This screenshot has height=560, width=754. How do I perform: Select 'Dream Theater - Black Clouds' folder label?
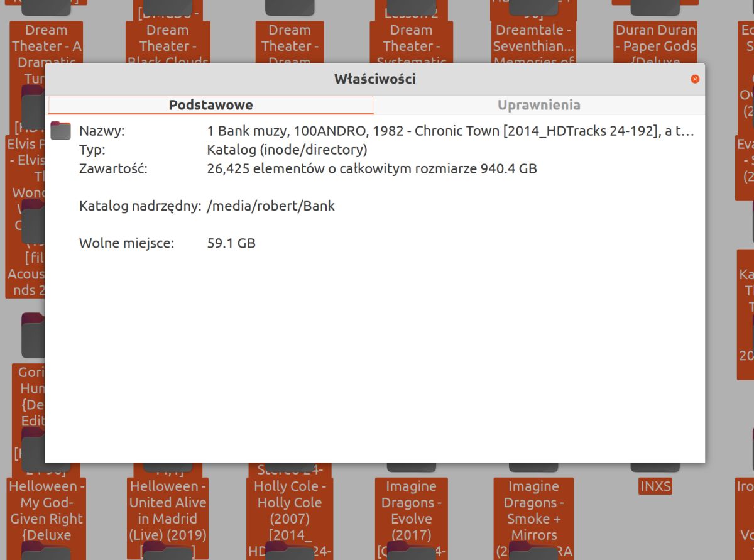click(167, 43)
